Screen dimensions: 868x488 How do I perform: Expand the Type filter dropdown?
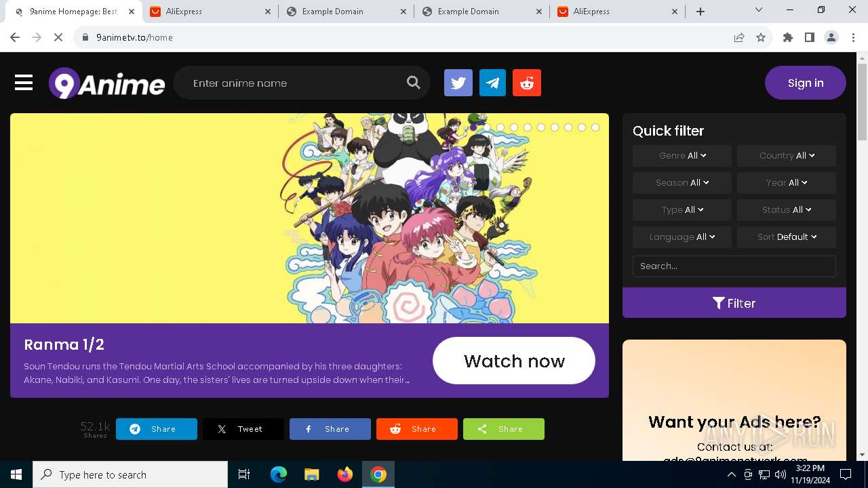coord(682,209)
